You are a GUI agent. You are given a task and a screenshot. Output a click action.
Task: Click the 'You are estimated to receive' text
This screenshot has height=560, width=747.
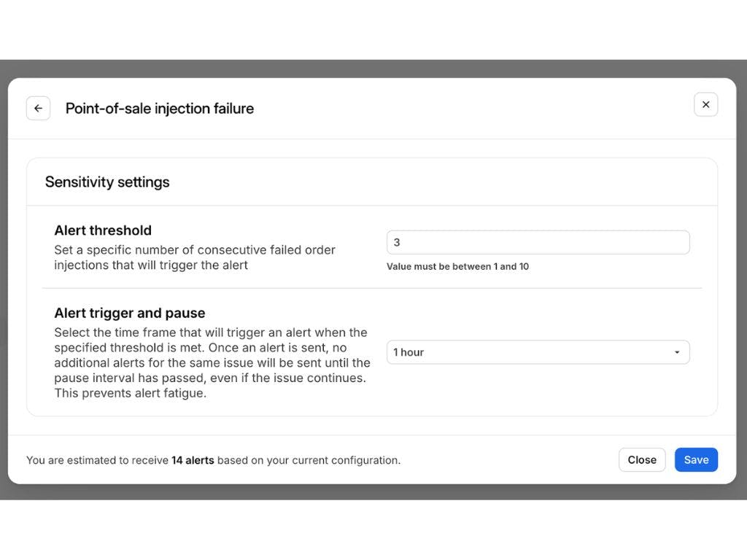pos(98,460)
